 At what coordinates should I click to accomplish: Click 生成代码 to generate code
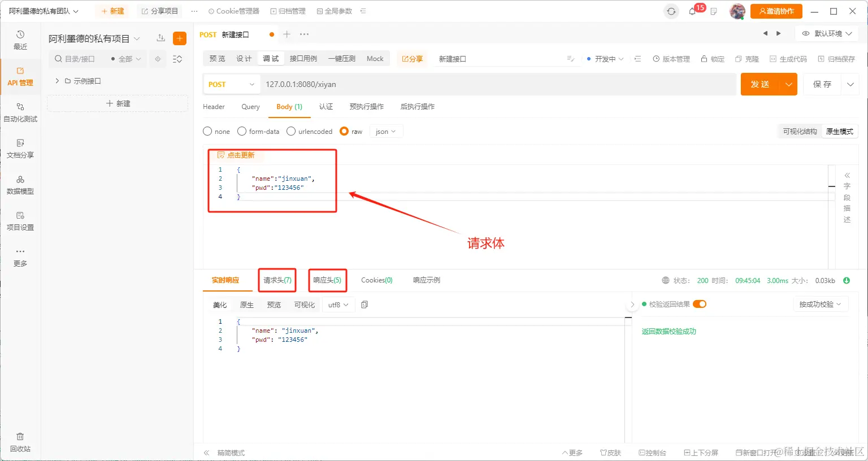[788, 59]
